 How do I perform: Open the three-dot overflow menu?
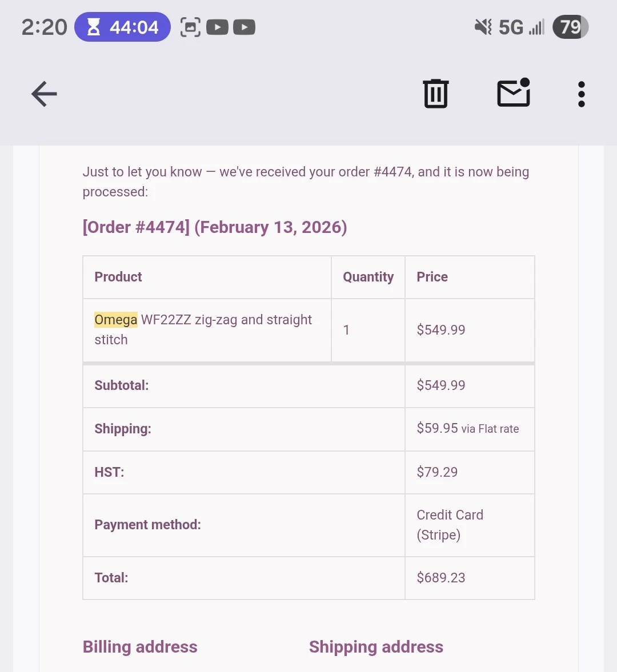[x=582, y=94]
